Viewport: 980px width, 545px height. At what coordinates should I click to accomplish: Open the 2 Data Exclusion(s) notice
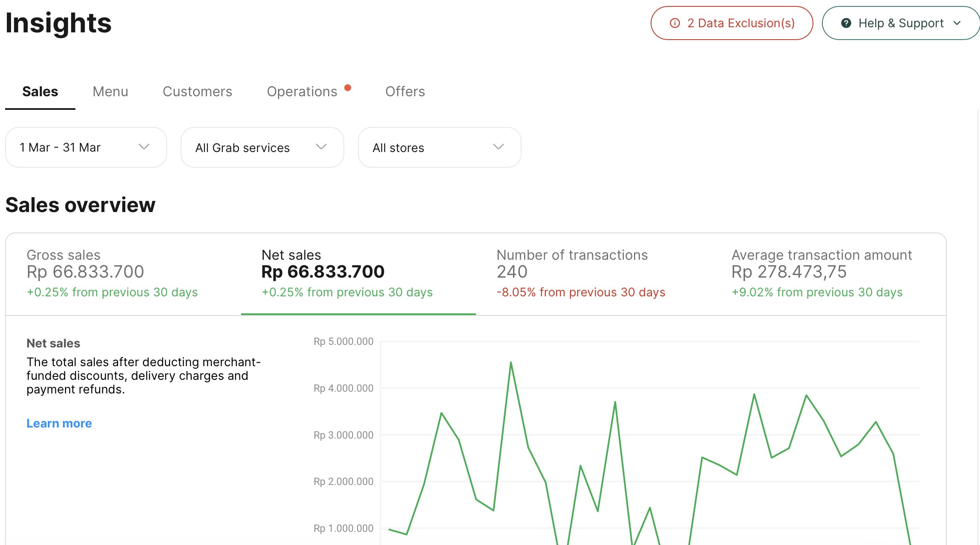tap(732, 23)
